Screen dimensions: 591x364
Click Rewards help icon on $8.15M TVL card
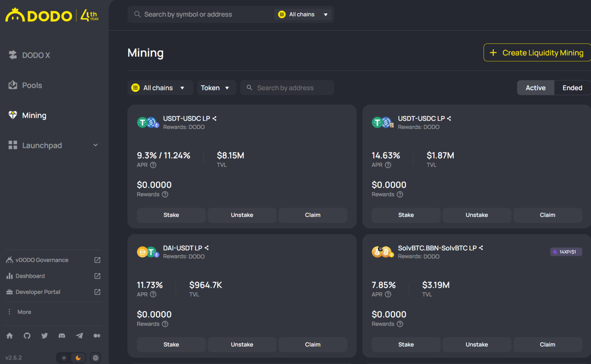click(165, 194)
